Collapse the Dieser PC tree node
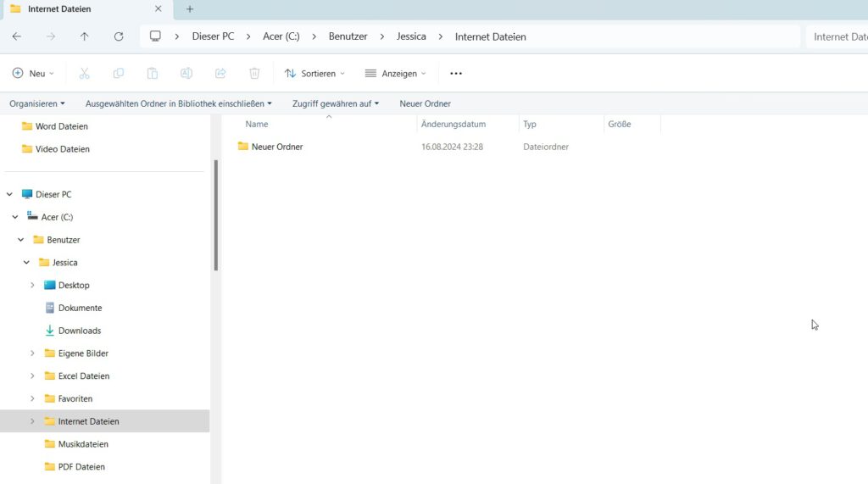This screenshot has height=484, width=868. tap(9, 194)
